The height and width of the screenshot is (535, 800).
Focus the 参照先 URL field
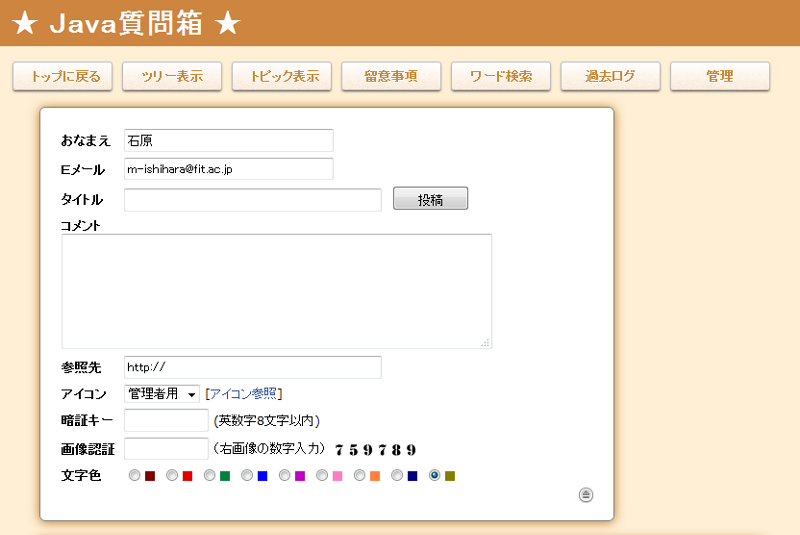pyautogui.click(x=253, y=367)
